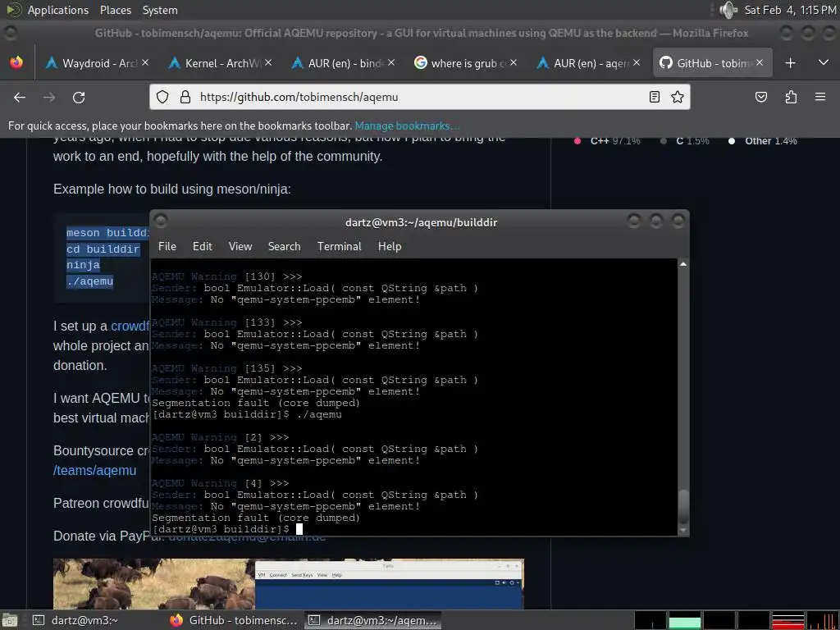The width and height of the screenshot is (840, 630).
Task: Select dartz@vm3:~/aqemu terminal taskbar entry
Action: (372, 620)
